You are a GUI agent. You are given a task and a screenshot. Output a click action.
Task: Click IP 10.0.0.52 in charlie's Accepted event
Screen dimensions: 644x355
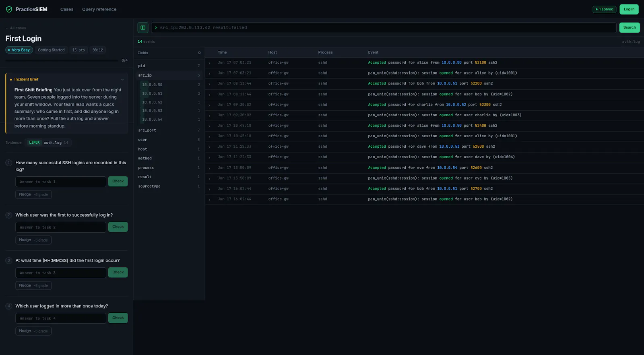coord(456,105)
